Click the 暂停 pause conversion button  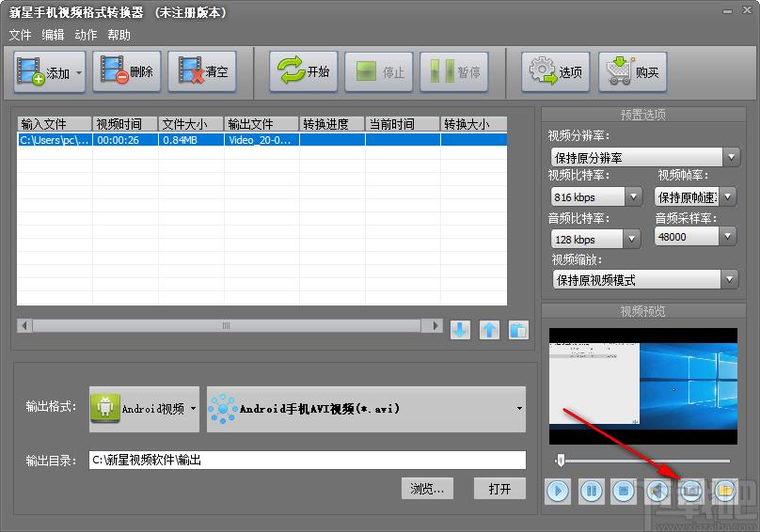(454, 71)
